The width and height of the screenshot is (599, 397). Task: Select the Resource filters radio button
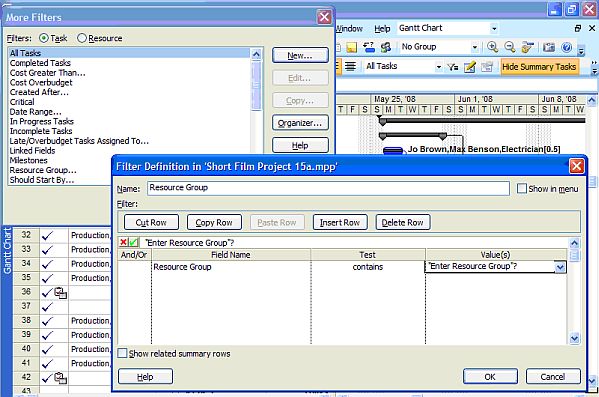82,38
